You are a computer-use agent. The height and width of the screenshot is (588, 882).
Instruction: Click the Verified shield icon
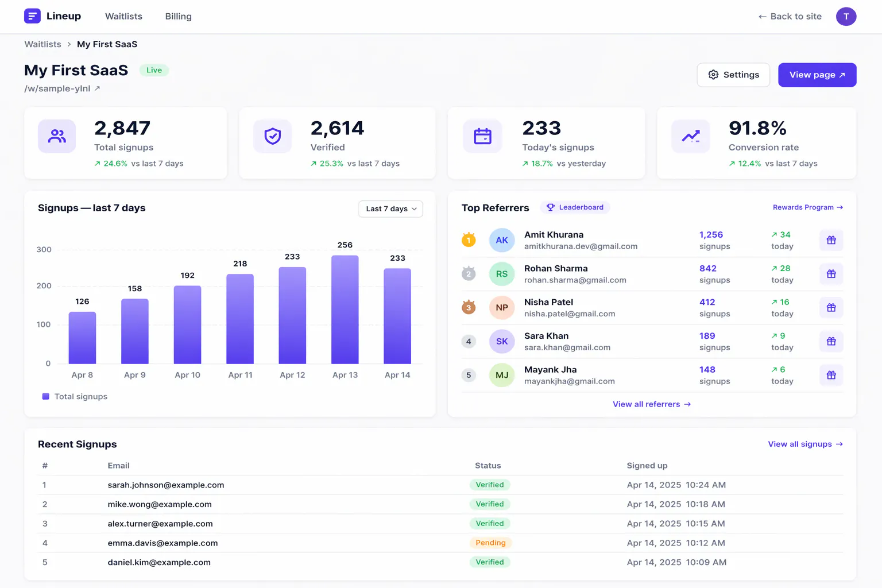273,136
